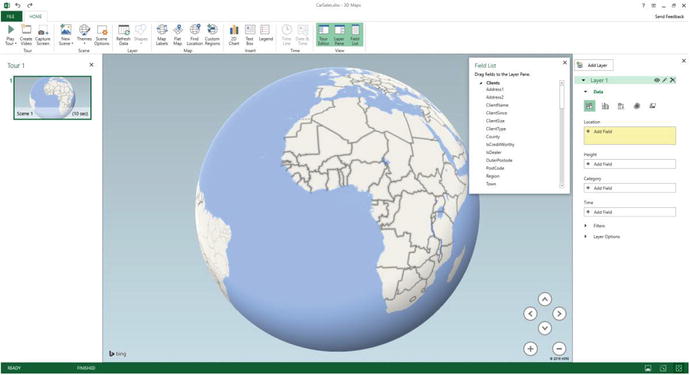Image resolution: width=690 pixels, height=375 pixels.
Task: Select the Town field
Action: pos(491,184)
